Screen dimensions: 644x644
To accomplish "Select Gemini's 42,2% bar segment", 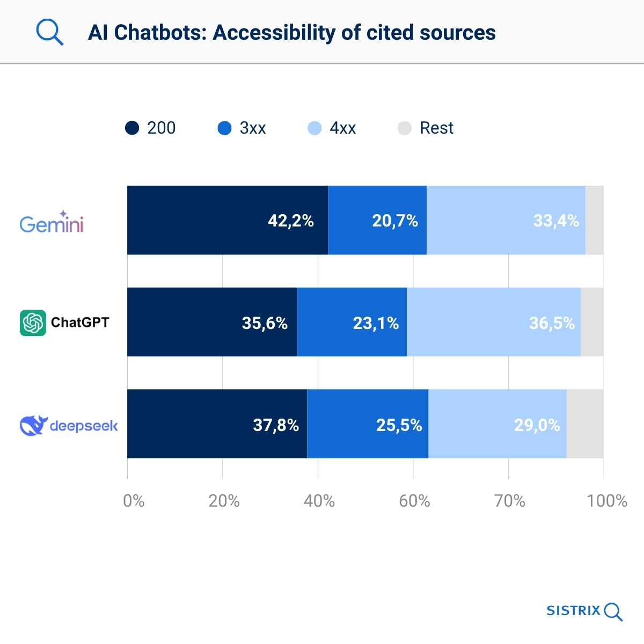I will point(227,221).
